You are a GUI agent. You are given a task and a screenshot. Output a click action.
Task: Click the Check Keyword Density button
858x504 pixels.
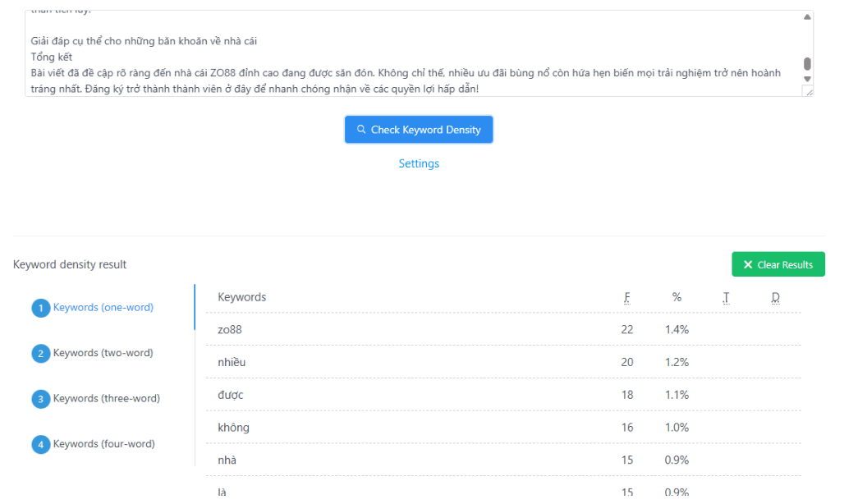point(419,130)
